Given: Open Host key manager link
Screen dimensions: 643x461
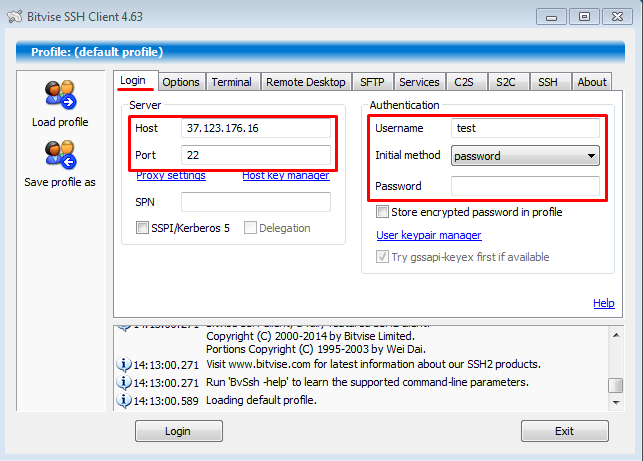Looking at the screenshot, I should click(286, 176).
